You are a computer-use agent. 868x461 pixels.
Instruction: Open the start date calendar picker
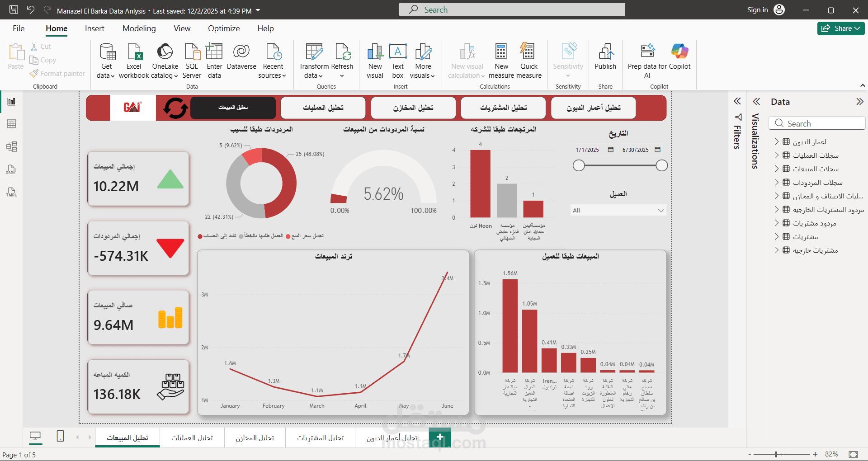(611, 150)
